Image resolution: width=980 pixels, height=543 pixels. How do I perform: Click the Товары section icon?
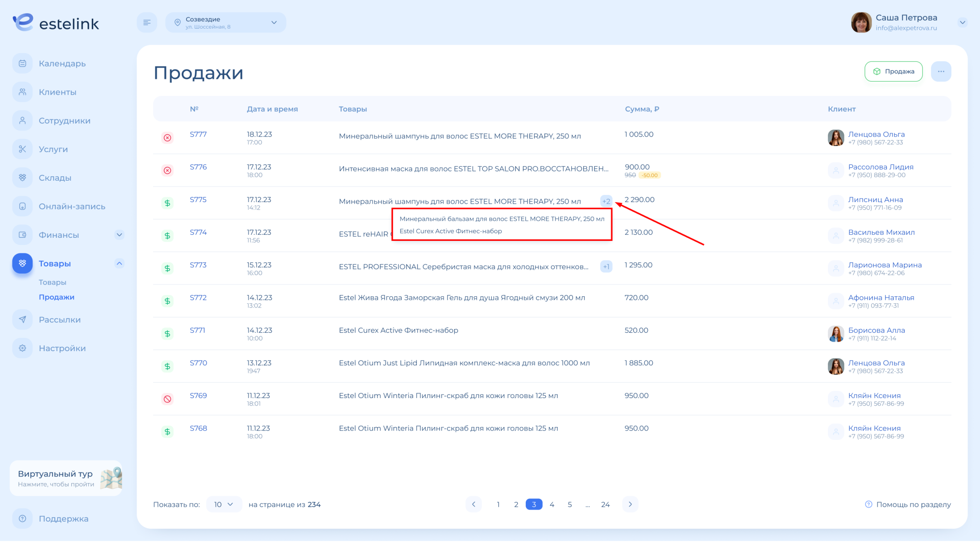(x=22, y=263)
